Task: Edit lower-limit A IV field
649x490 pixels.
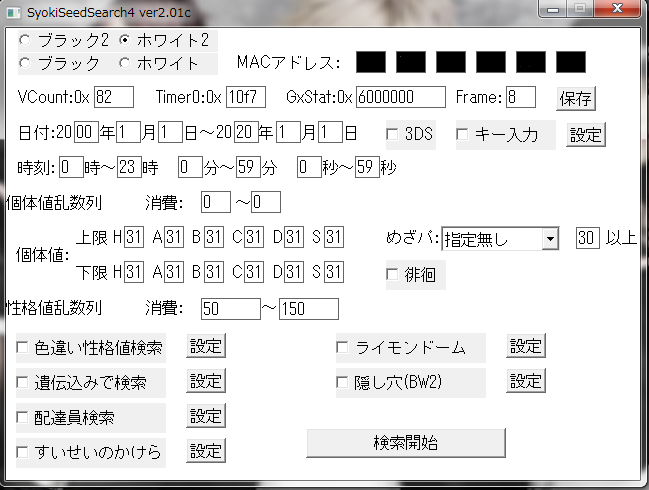Action: pyautogui.click(x=174, y=272)
